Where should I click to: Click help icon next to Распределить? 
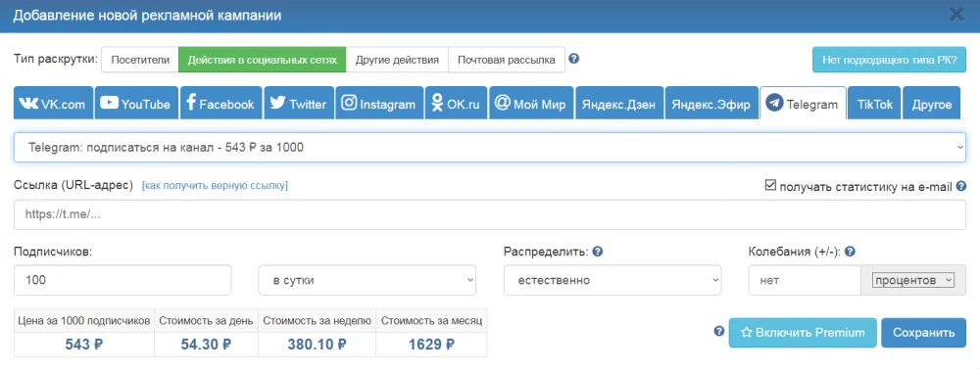598,252
